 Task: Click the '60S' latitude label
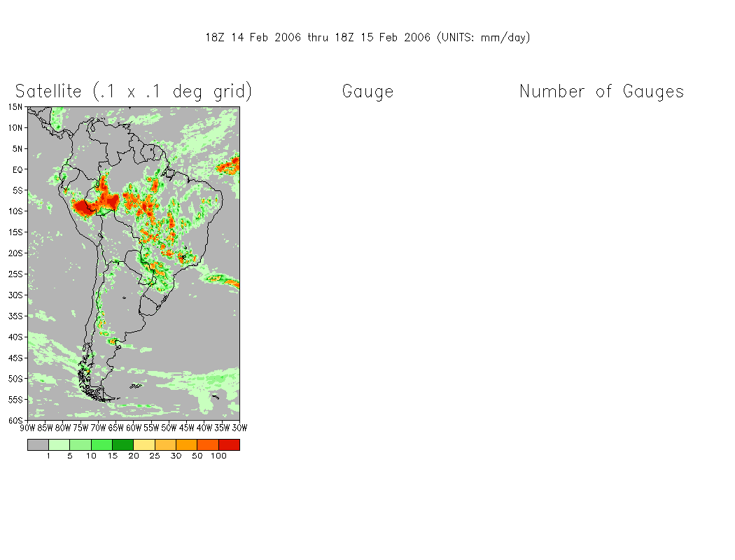tap(15, 421)
